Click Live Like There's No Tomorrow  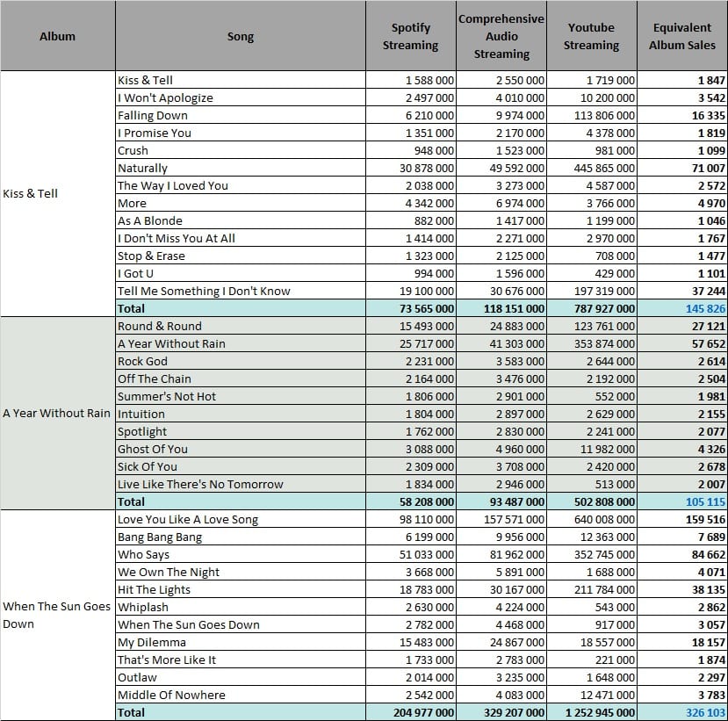(x=241, y=484)
